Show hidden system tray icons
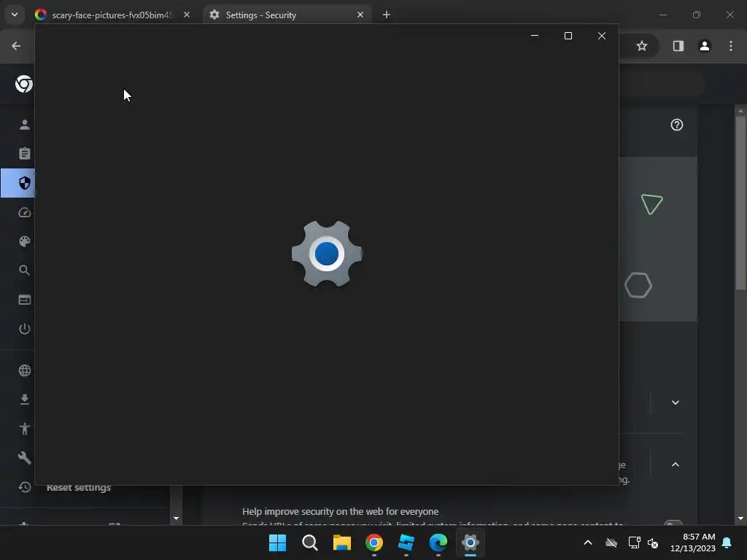 pyautogui.click(x=588, y=542)
